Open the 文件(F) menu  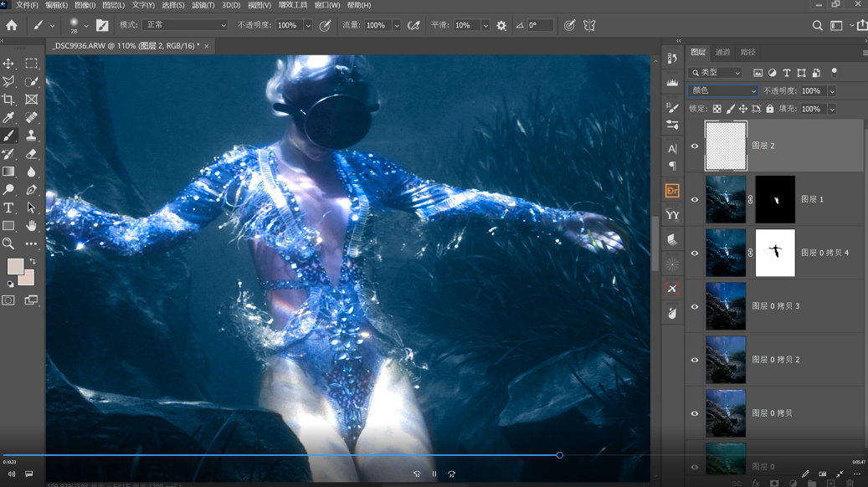(x=27, y=5)
